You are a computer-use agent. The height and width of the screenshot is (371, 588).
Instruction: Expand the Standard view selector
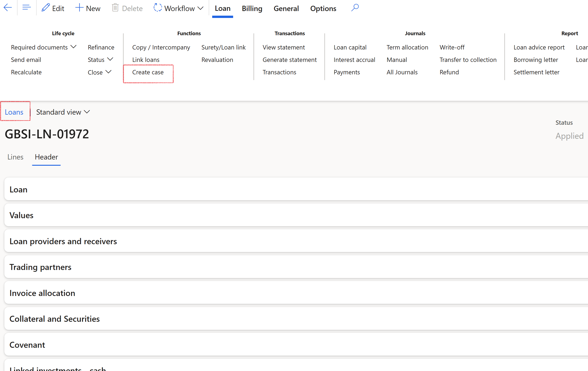pyautogui.click(x=63, y=112)
